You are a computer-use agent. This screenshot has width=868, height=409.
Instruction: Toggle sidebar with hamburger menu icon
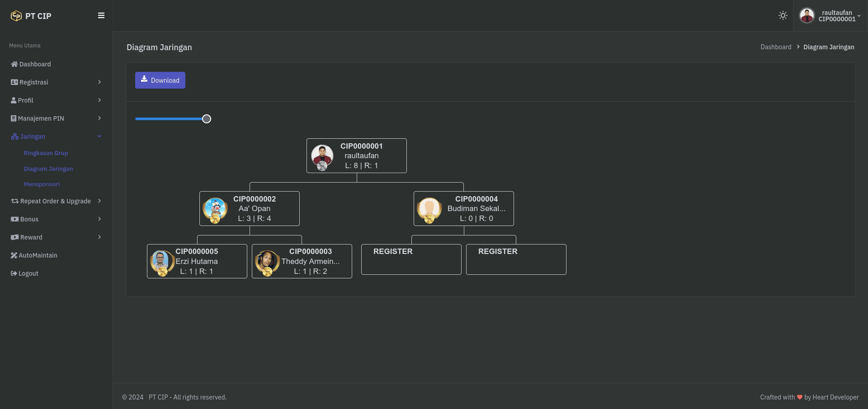(x=101, y=16)
